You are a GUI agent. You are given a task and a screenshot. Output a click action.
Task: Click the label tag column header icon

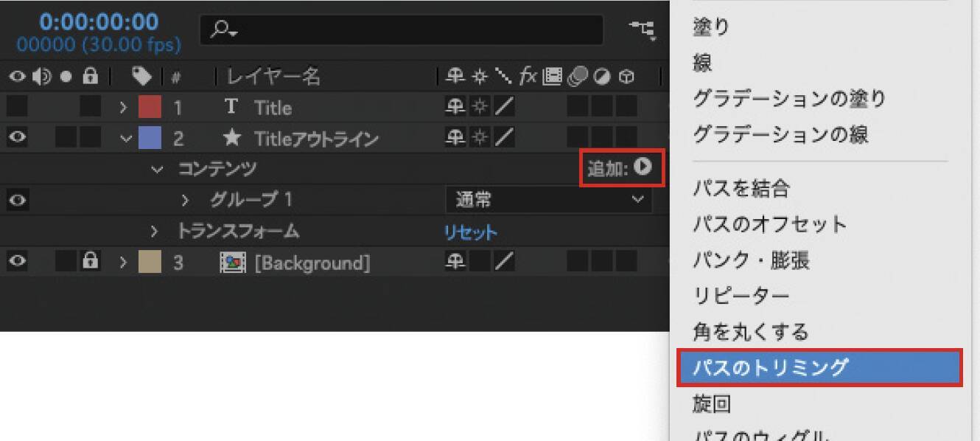pos(141,76)
